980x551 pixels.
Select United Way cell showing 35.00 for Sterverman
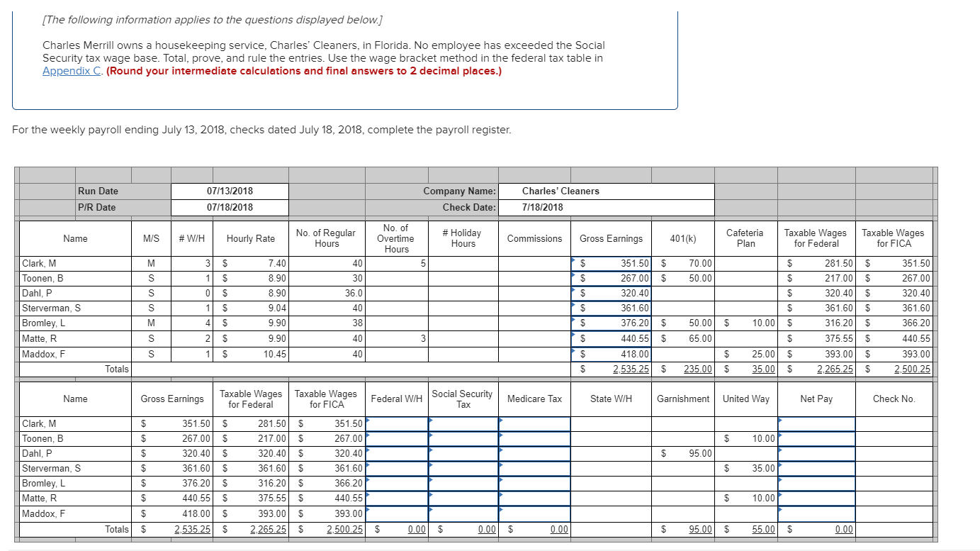[745, 468]
